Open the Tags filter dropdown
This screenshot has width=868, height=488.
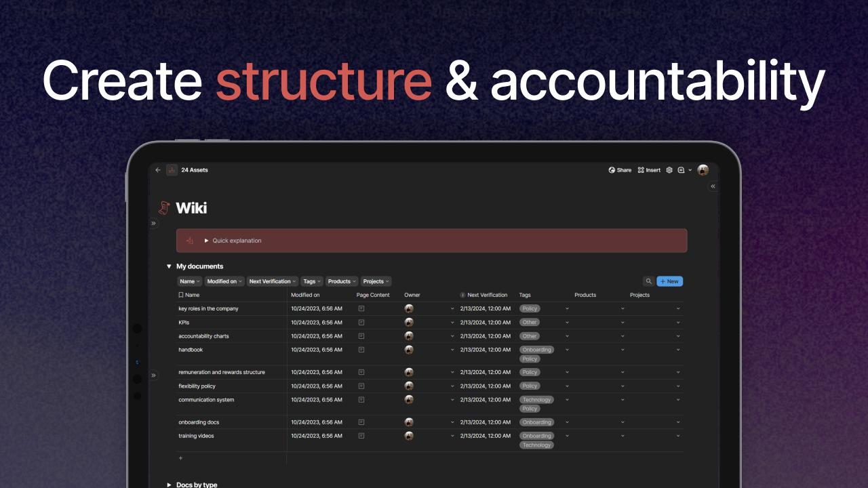coord(312,281)
